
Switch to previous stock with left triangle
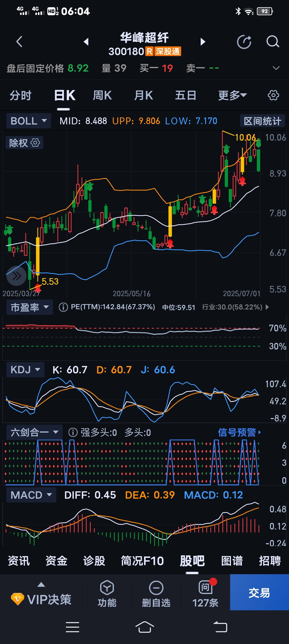[x=86, y=42]
